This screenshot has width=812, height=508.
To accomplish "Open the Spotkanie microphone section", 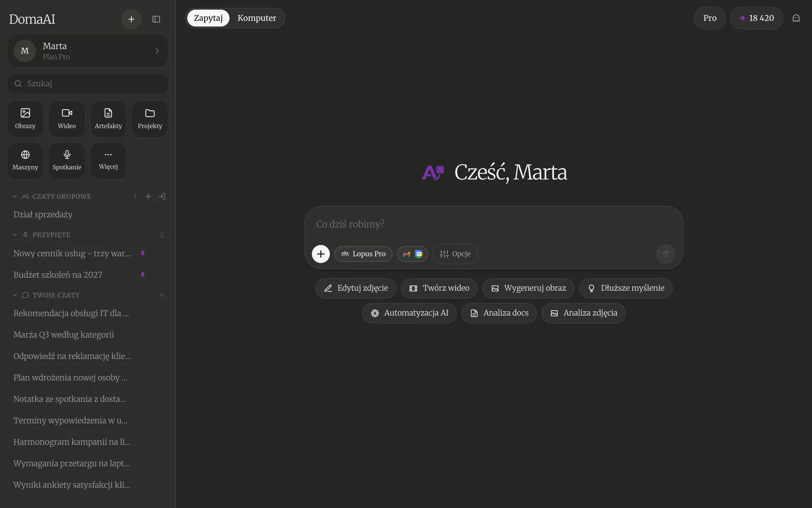I will pos(67,161).
